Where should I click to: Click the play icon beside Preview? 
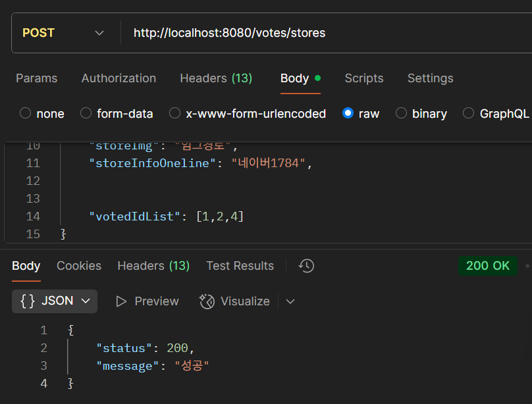[121, 301]
